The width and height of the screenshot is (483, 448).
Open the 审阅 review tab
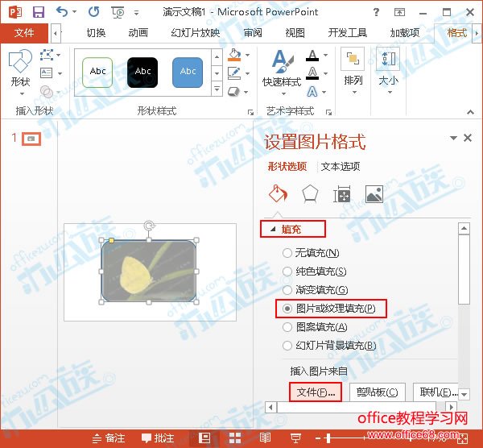coord(253,33)
